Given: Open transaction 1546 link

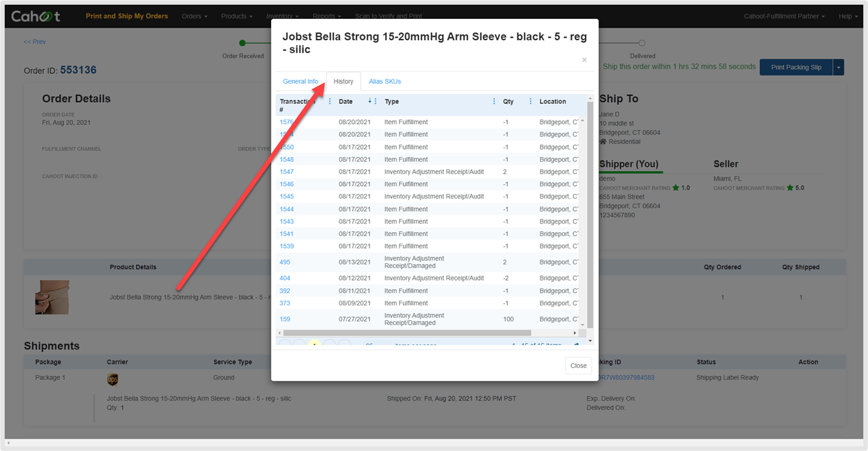Looking at the screenshot, I should tap(286, 184).
